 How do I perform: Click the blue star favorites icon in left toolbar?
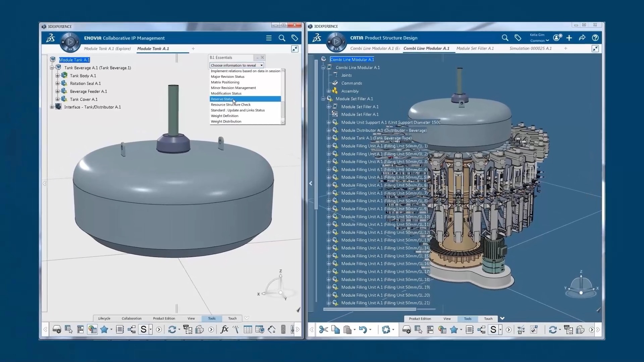(104, 329)
